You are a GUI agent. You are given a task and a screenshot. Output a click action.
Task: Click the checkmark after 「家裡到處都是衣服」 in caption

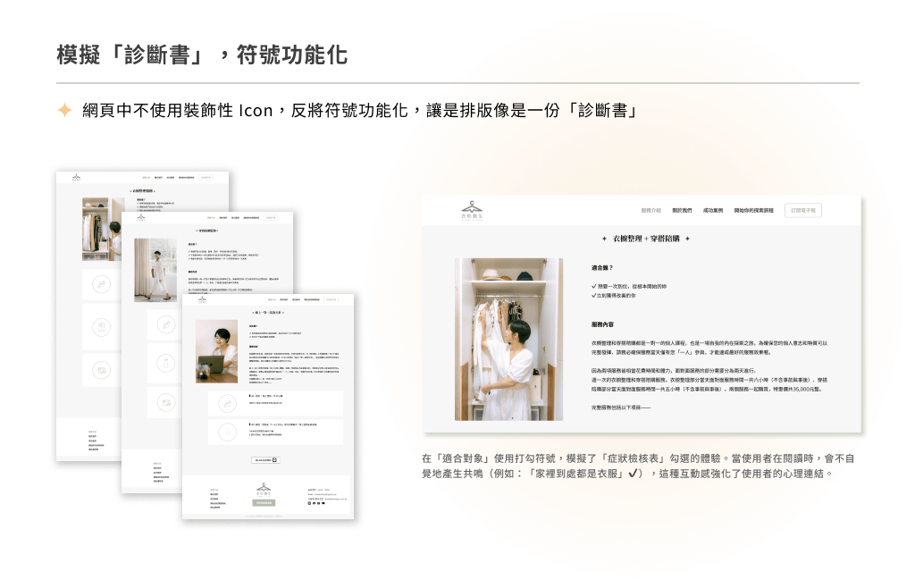(x=633, y=474)
